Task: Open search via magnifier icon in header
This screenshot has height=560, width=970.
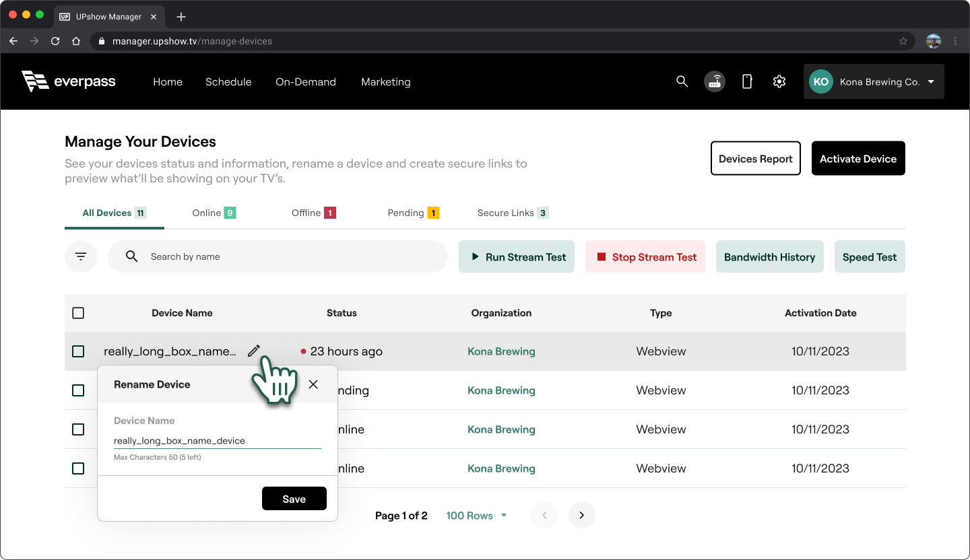Action: point(682,81)
